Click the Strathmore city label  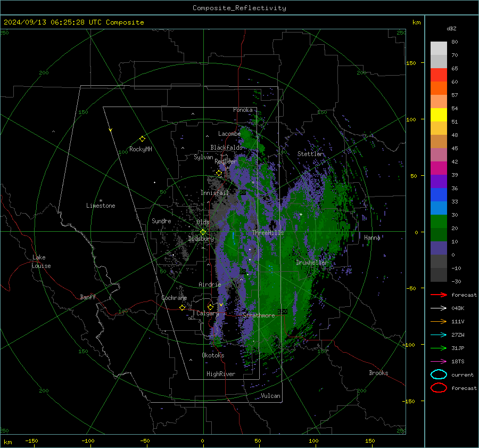point(259,315)
